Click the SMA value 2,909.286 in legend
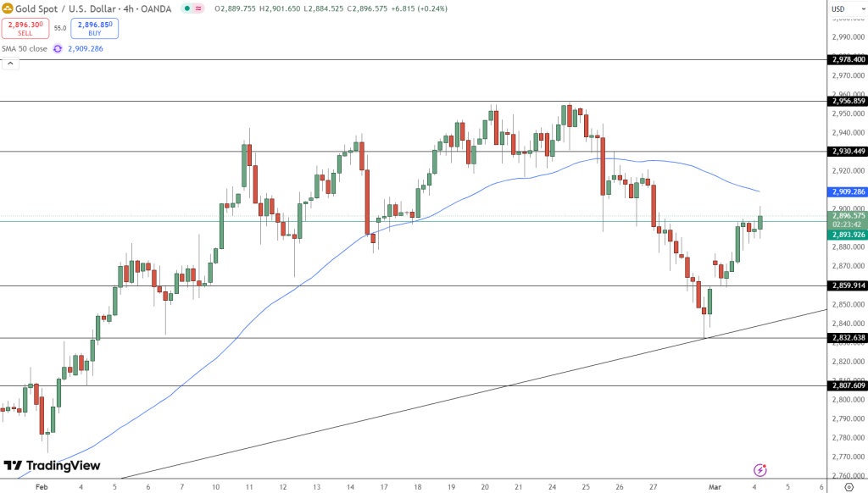The height and width of the screenshot is (493, 868). pyautogui.click(x=86, y=48)
